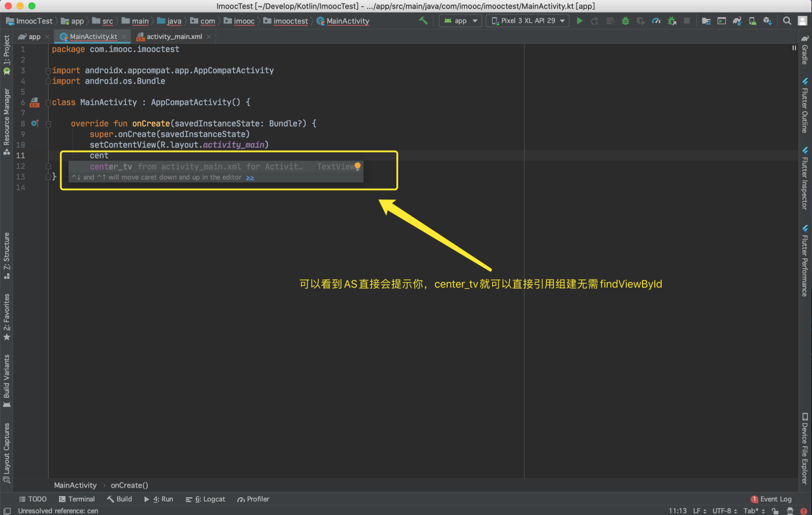Open the 6: Logcat tool window
The width and height of the screenshot is (812, 515).
(205, 499)
